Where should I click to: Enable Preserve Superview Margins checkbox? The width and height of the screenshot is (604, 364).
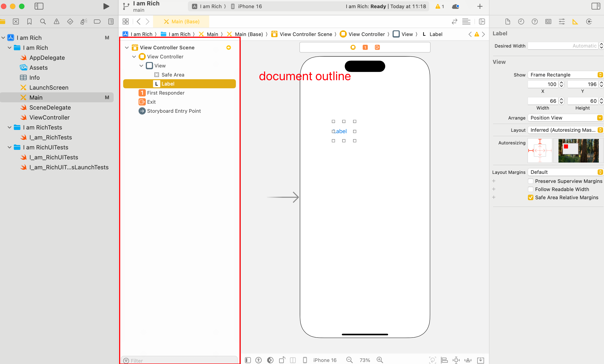click(530, 181)
